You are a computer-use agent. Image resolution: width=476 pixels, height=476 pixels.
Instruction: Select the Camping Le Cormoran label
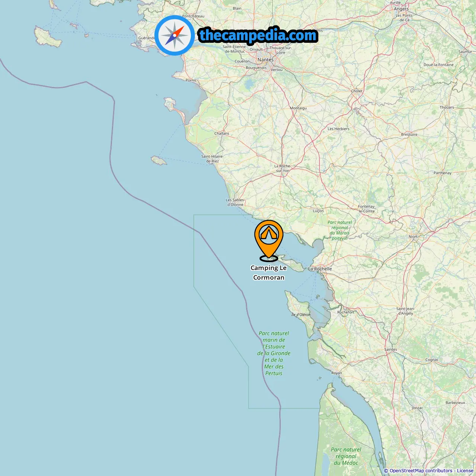click(x=268, y=273)
